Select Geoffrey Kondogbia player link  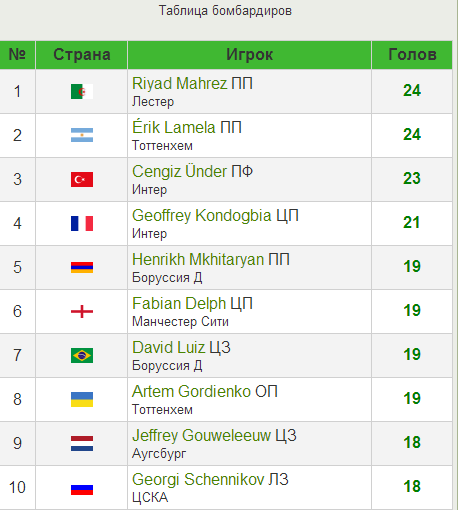202,215
